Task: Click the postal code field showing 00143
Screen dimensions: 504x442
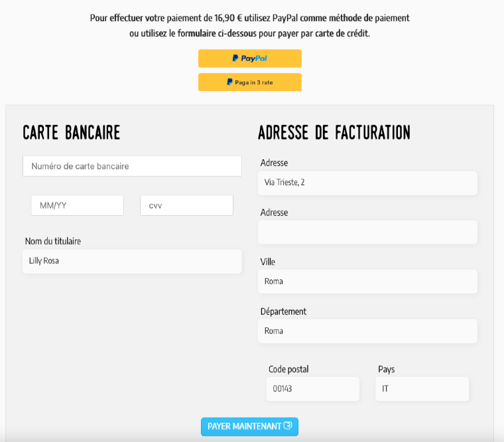Action: click(x=313, y=389)
